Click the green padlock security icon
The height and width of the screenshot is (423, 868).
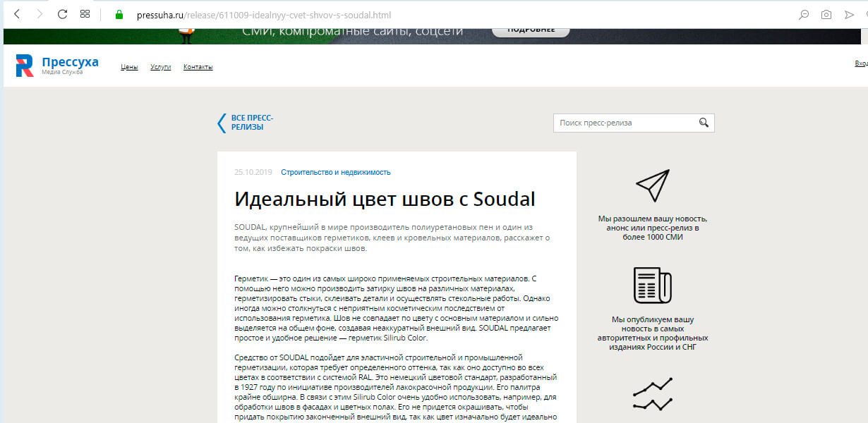click(x=119, y=14)
